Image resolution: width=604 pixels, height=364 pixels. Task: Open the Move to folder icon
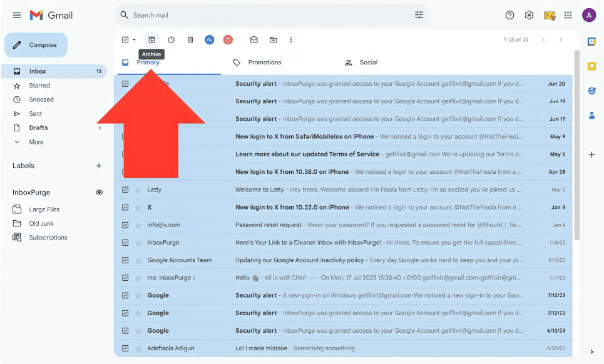pyautogui.click(x=273, y=39)
